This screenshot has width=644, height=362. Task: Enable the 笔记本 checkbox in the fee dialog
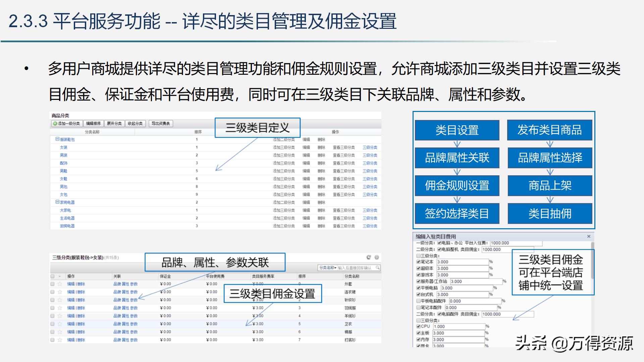(x=418, y=262)
